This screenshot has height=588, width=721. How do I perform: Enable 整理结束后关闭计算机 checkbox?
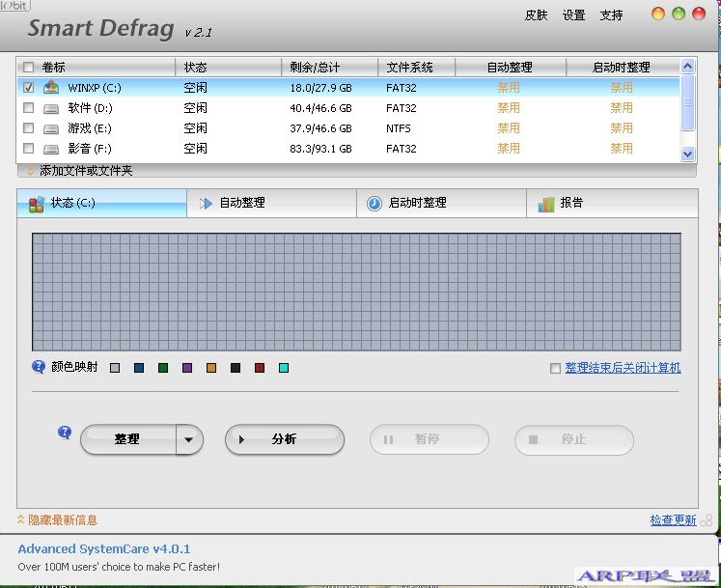tap(555, 368)
